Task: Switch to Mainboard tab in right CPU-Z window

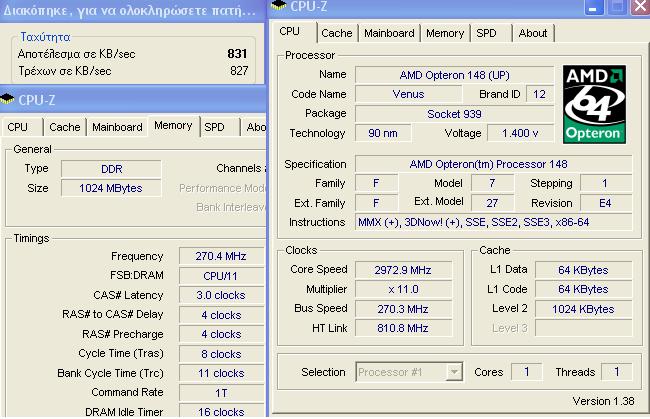Action: pos(389,33)
